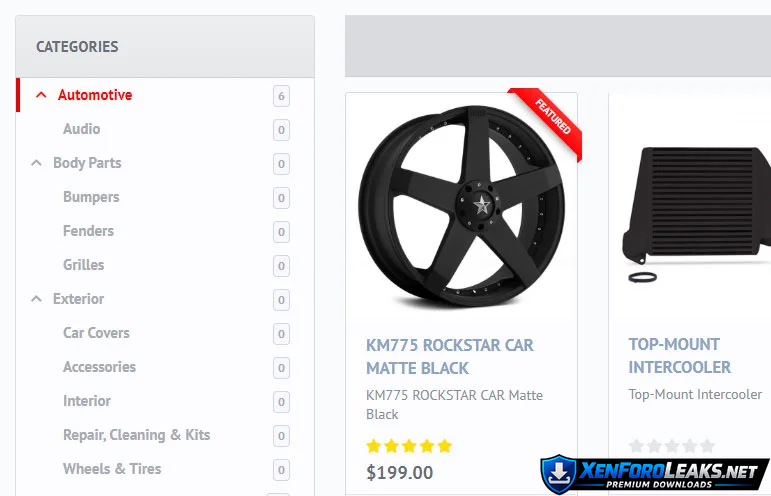Select the Wheels & Tires category
The width and height of the screenshot is (771, 496).
coord(112,469)
